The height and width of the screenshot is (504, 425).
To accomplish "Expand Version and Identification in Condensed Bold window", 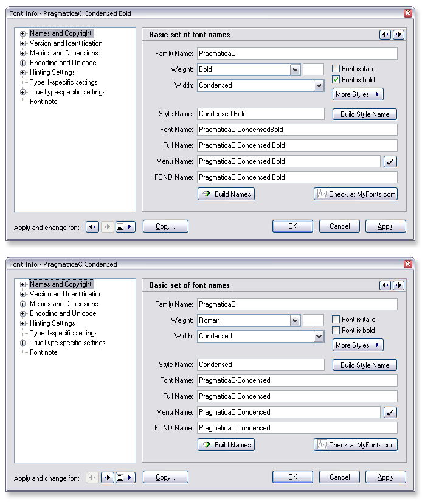I will [x=22, y=43].
